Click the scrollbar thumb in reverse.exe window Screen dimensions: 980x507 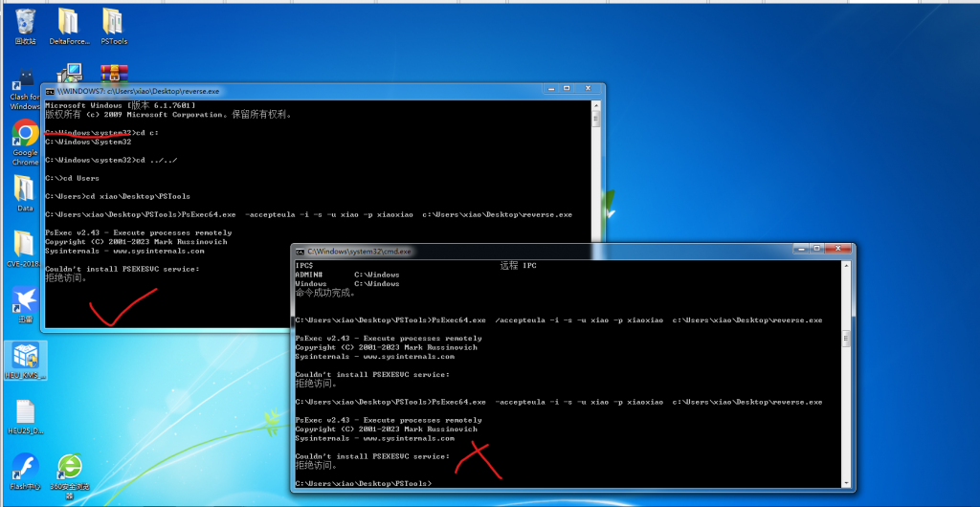596,120
